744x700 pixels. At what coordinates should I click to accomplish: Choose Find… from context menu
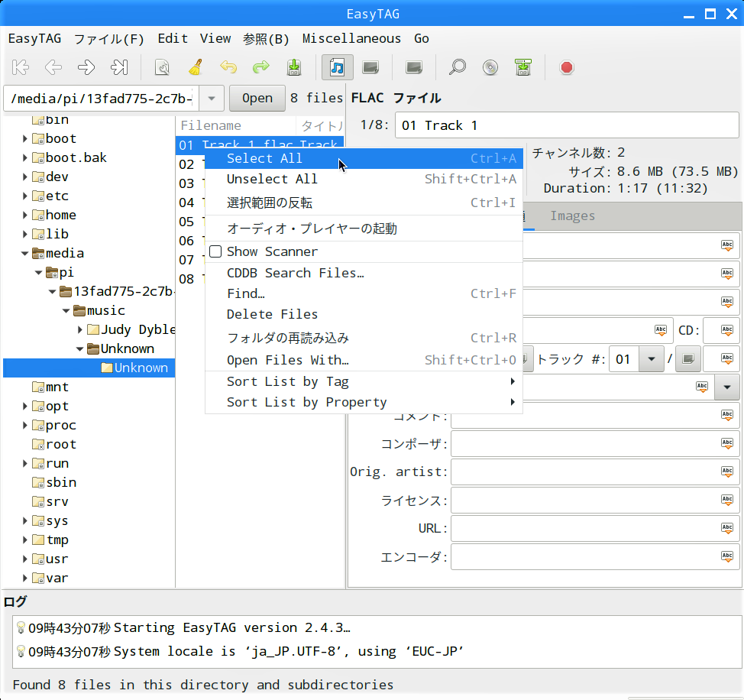[364, 293]
